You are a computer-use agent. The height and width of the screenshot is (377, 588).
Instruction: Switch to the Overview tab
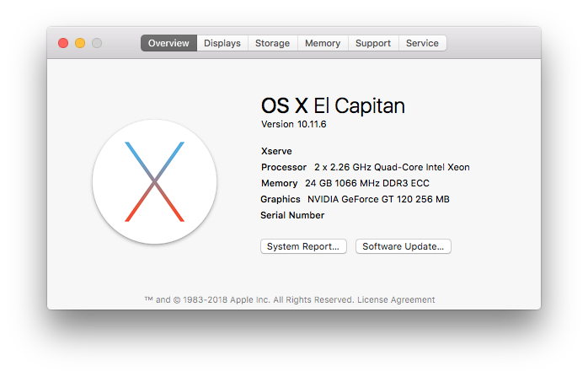168,43
